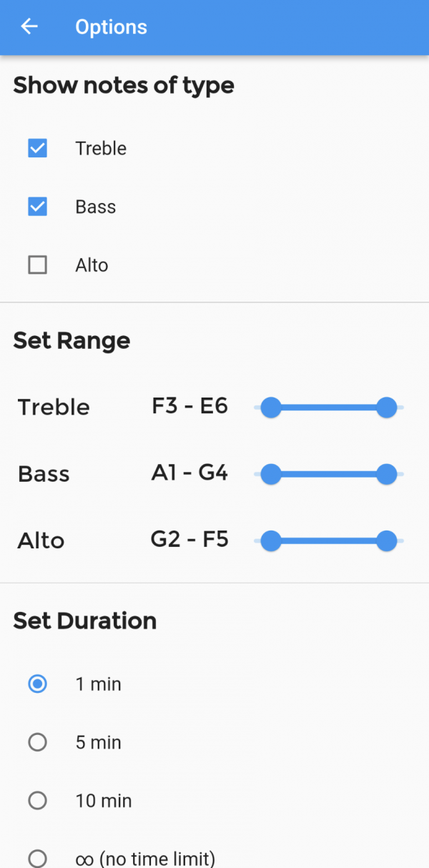The width and height of the screenshot is (429, 868).
Task: Click the F3 - E6 range value
Action: (x=189, y=406)
